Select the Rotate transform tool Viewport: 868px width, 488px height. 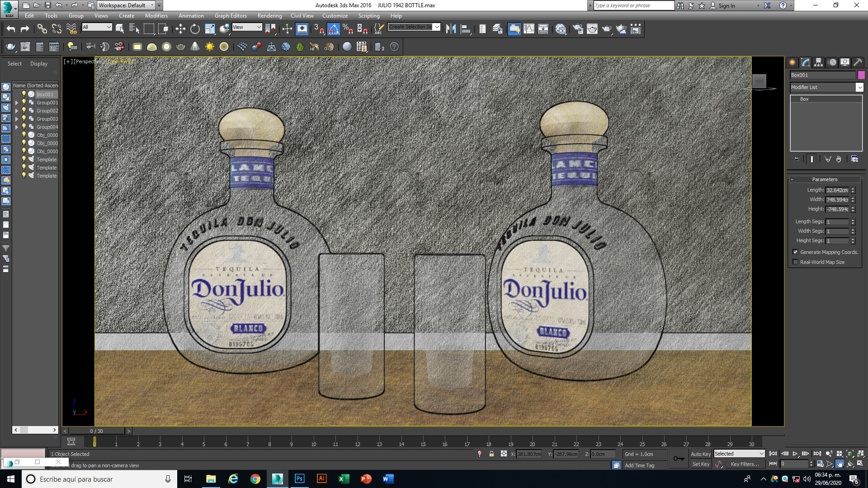coord(195,29)
